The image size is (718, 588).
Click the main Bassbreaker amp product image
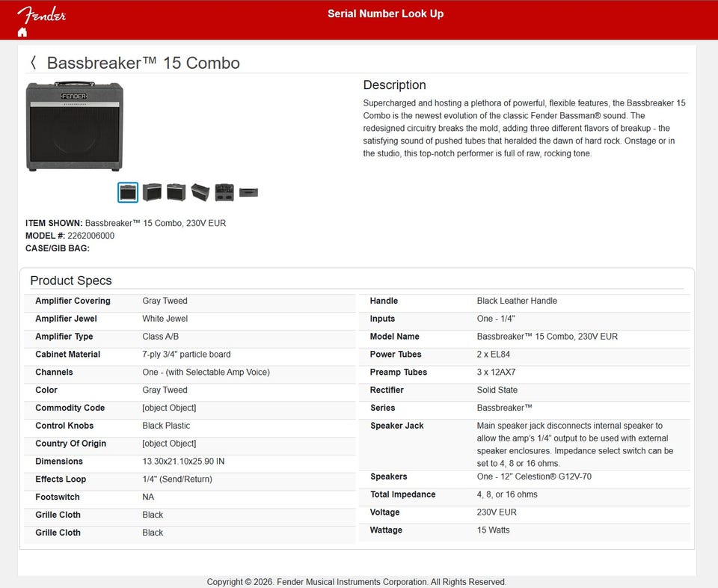75,126
